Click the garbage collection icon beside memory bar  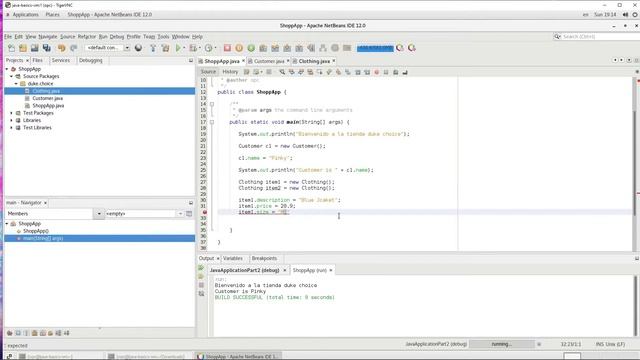(x=400, y=48)
